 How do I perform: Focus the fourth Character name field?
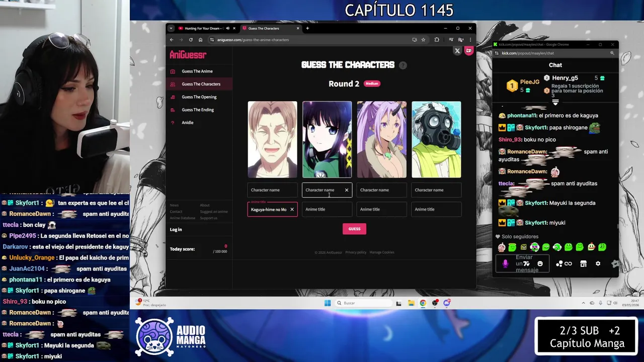(x=436, y=190)
